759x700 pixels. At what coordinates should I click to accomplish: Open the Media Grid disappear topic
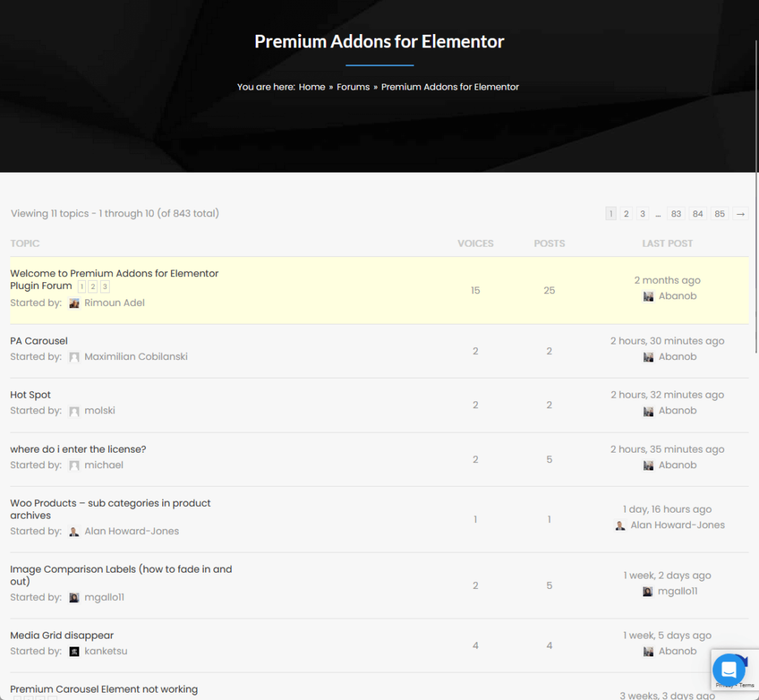(x=61, y=635)
